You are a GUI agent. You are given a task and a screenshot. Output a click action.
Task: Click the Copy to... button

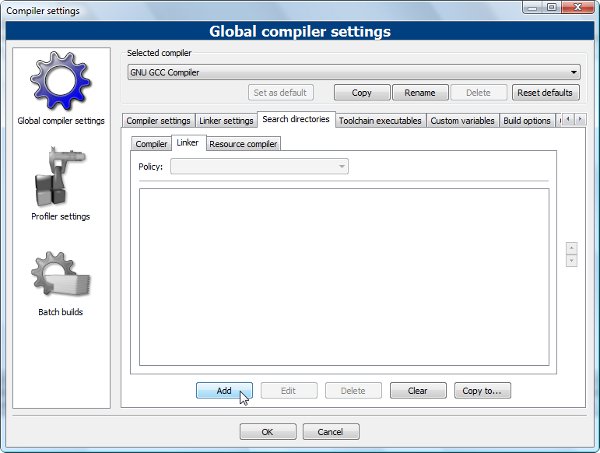[x=482, y=391]
